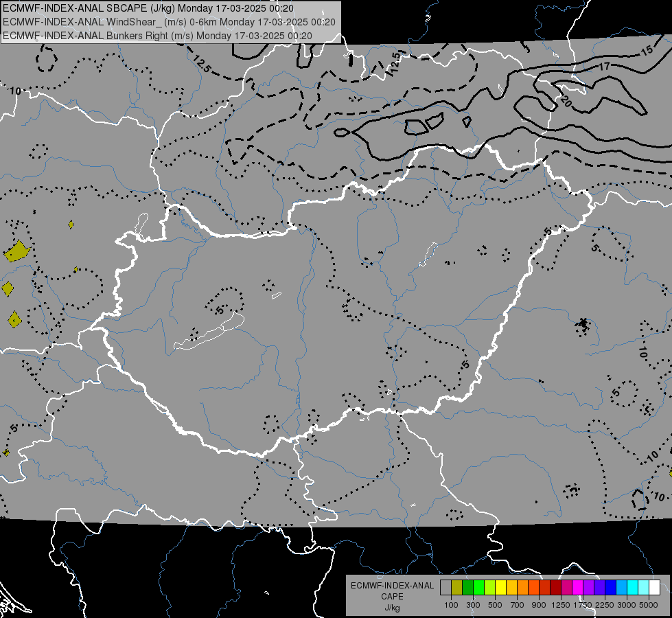The image size is (672, 618).
Task: Click the 100 legend value label
Action: point(451,605)
